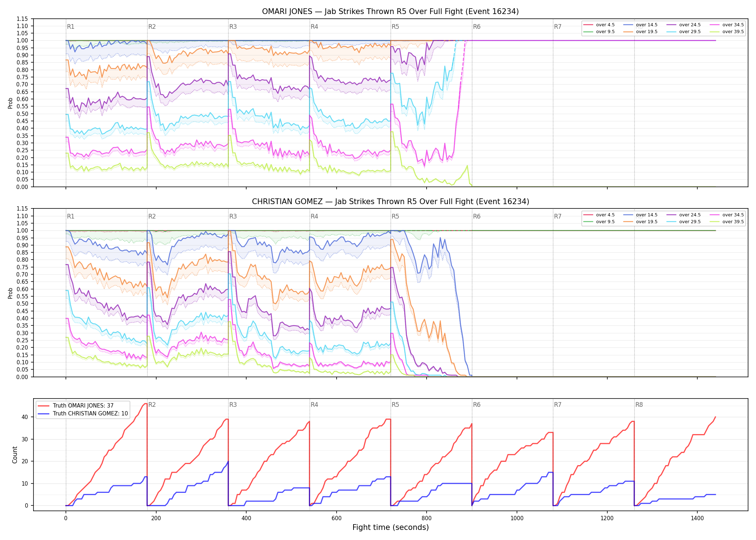This screenshot has width=756, height=540.
Task: Click R6 marker in the Count chart
Action: 477,405
